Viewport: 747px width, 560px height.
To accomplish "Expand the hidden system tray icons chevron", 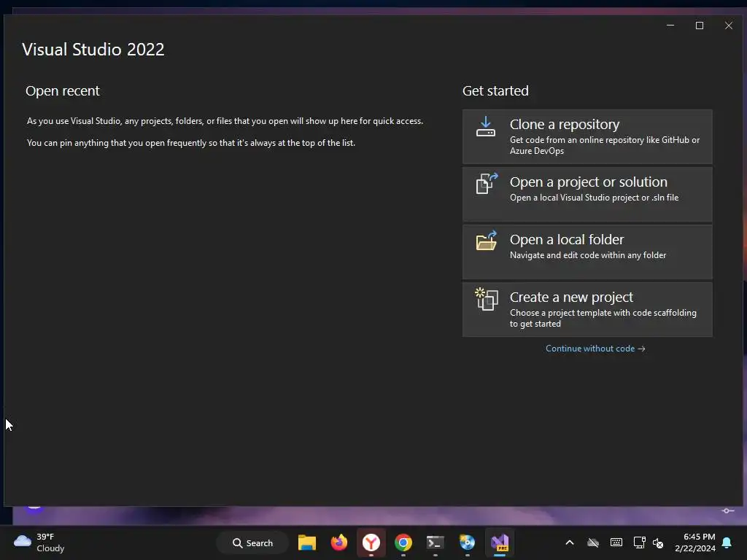I will [569, 542].
